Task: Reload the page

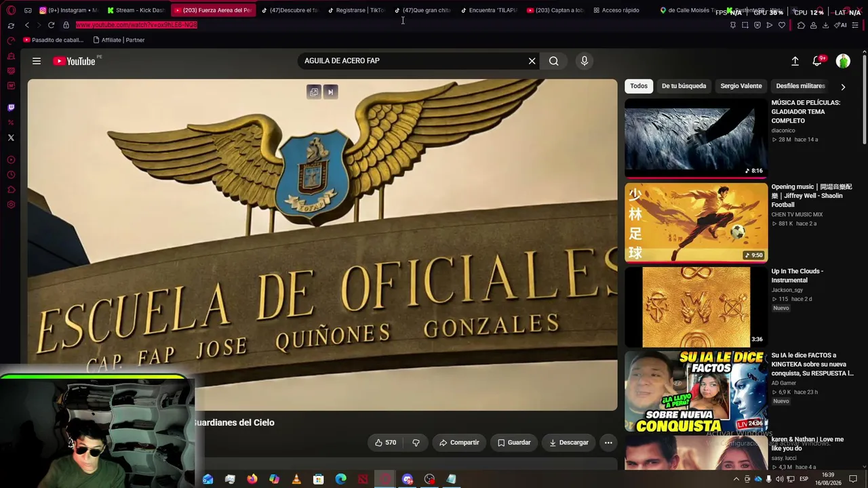Action: pyautogui.click(x=51, y=25)
